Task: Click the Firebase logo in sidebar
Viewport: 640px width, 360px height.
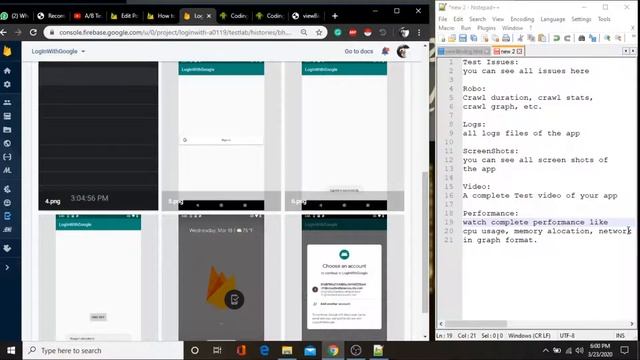Action: pyautogui.click(x=7, y=51)
